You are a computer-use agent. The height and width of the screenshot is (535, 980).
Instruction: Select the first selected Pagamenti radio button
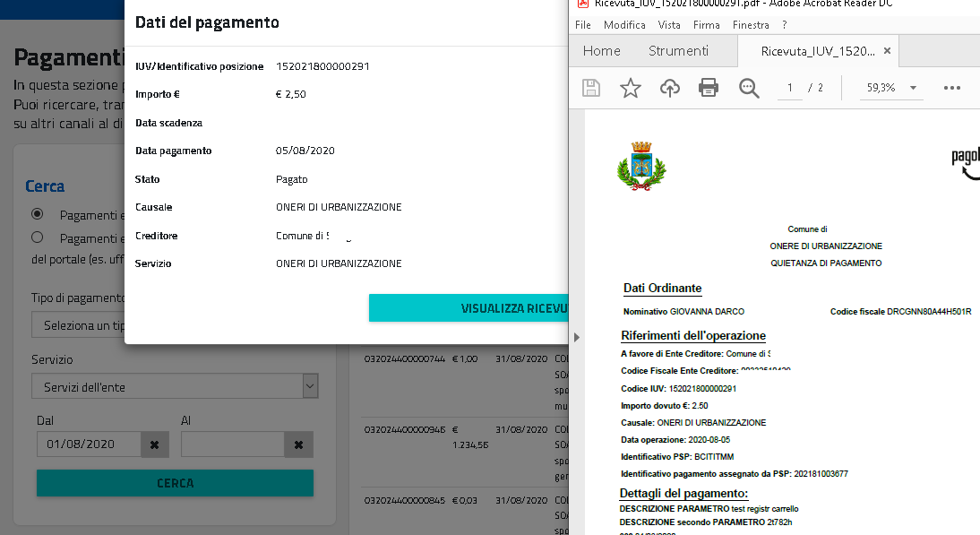(x=38, y=214)
